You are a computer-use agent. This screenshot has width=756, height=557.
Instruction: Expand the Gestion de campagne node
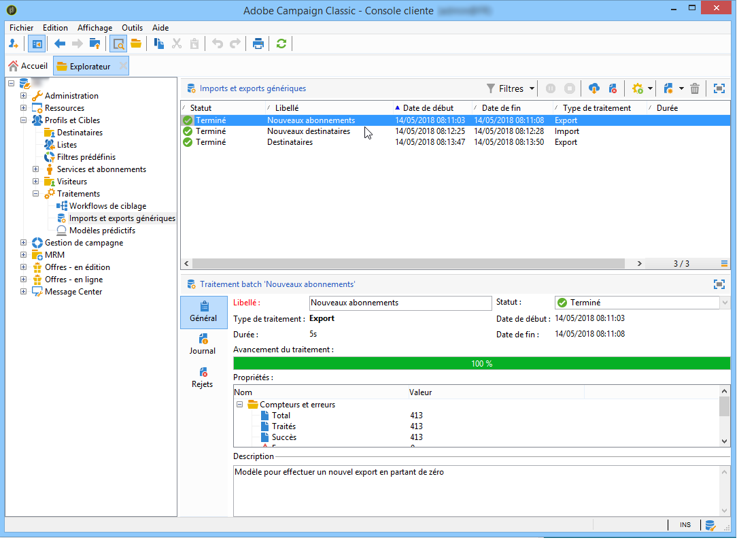click(23, 242)
